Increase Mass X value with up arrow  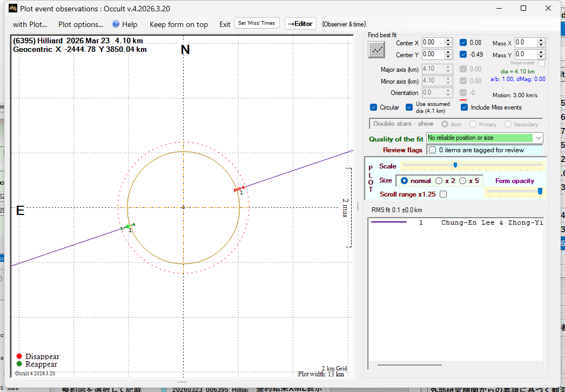[x=541, y=40]
